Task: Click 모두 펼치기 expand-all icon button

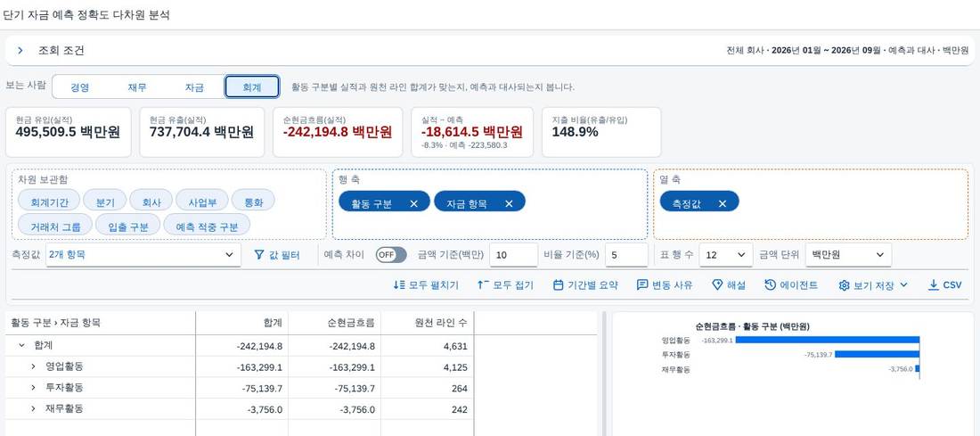Action: tap(426, 284)
